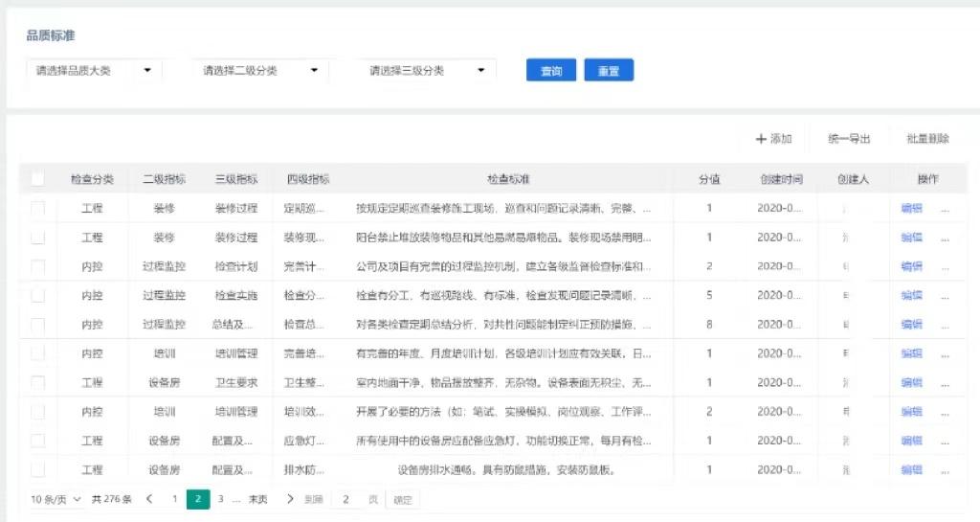Go to previous page with left arrow

pos(149,499)
